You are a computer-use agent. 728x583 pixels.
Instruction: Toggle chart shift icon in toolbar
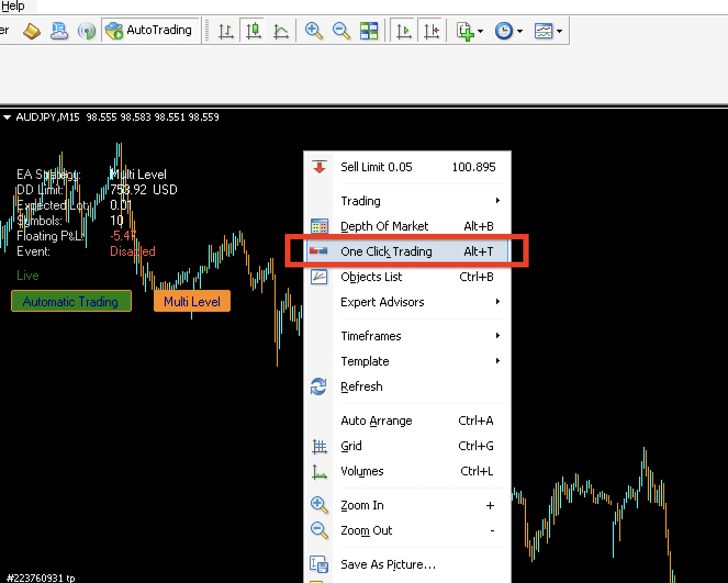tap(432, 31)
